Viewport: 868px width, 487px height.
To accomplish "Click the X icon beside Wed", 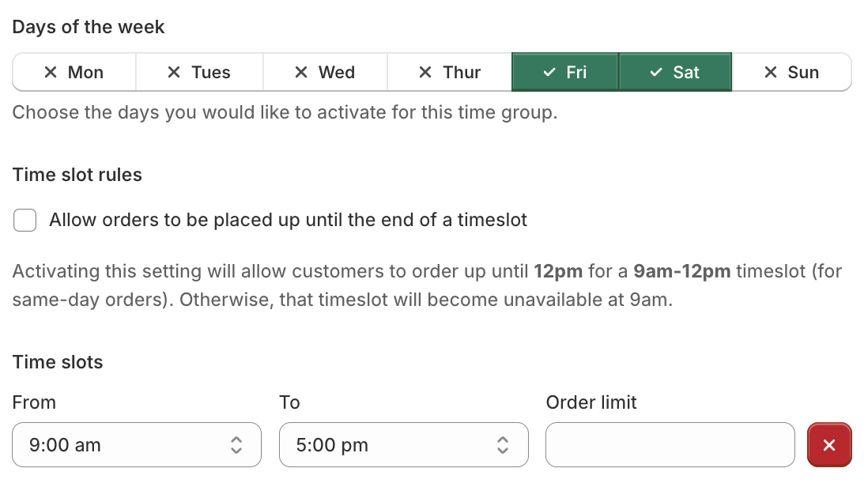I will (x=300, y=72).
